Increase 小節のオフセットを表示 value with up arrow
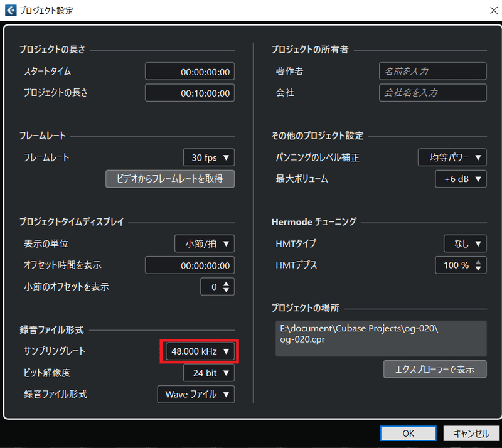The height and width of the screenshot is (448, 502). tap(227, 284)
